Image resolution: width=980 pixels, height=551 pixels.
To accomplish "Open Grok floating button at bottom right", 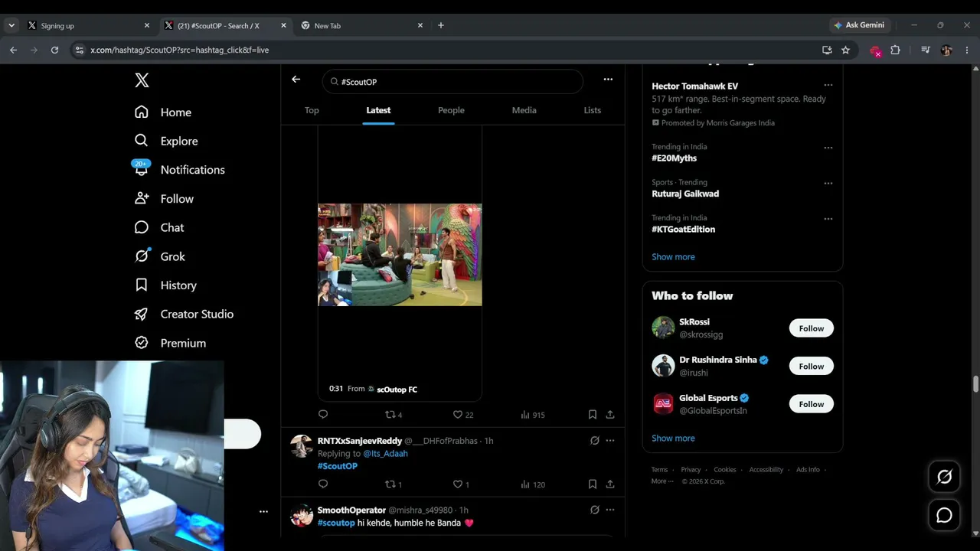I will pyautogui.click(x=944, y=477).
